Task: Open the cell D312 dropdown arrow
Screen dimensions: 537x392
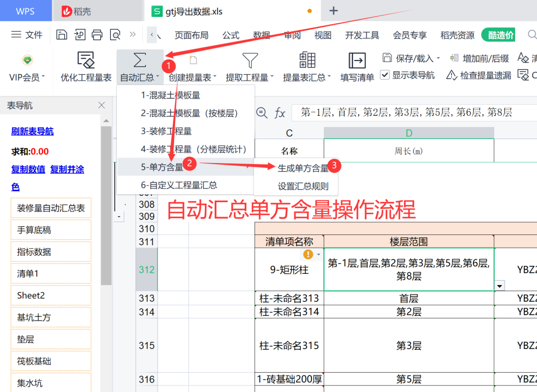Action: tap(499, 285)
